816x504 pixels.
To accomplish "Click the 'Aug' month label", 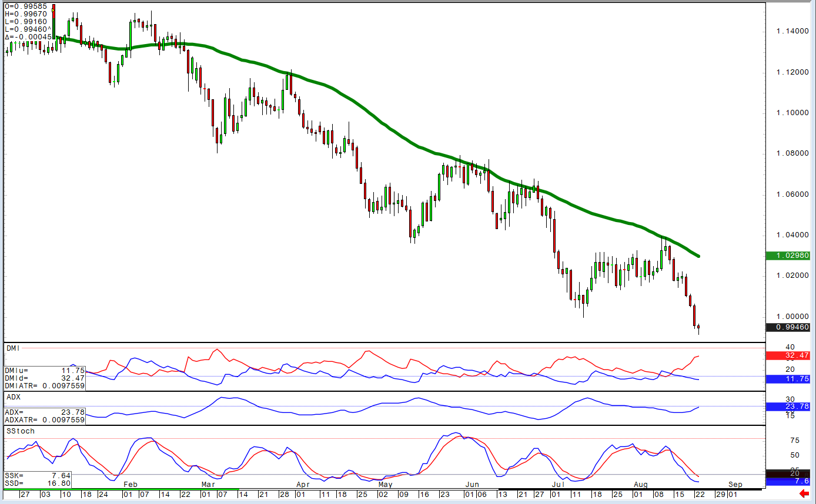I will [x=641, y=485].
